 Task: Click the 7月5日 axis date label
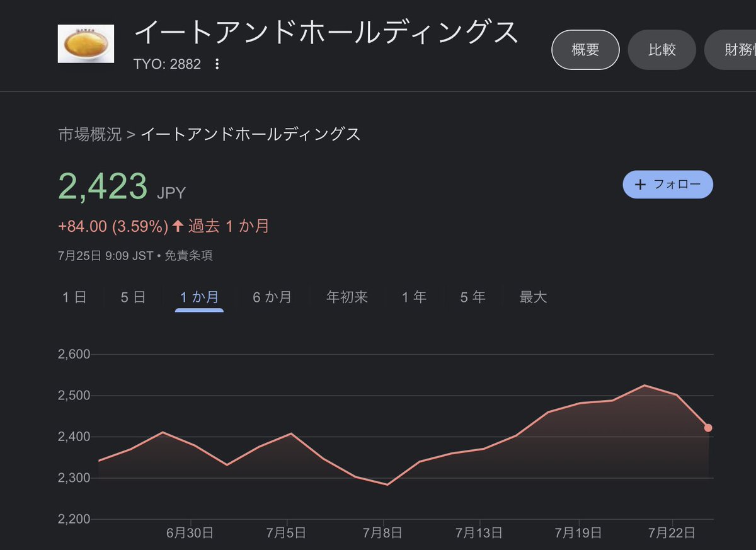coord(286,533)
